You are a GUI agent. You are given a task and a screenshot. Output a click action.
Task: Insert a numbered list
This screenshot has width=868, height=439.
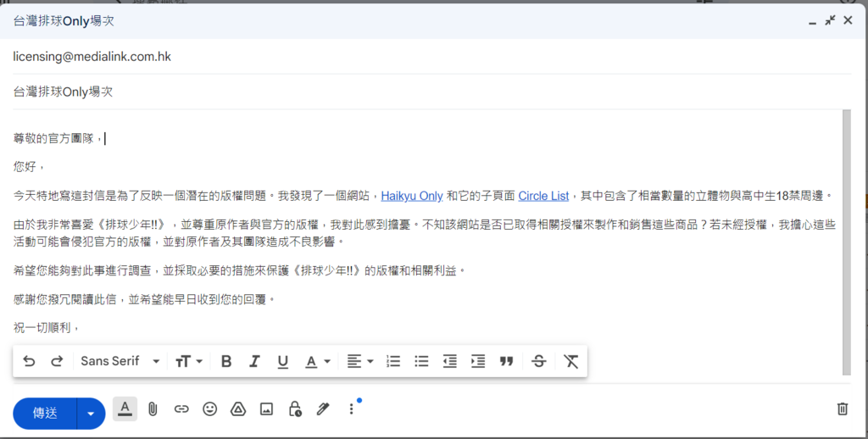[x=393, y=362]
